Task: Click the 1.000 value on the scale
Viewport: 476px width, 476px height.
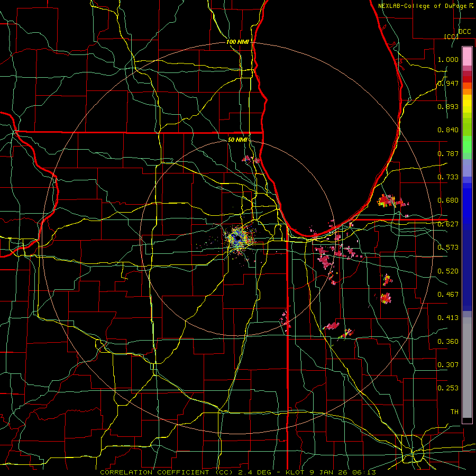Action: pyautogui.click(x=448, y=59)
